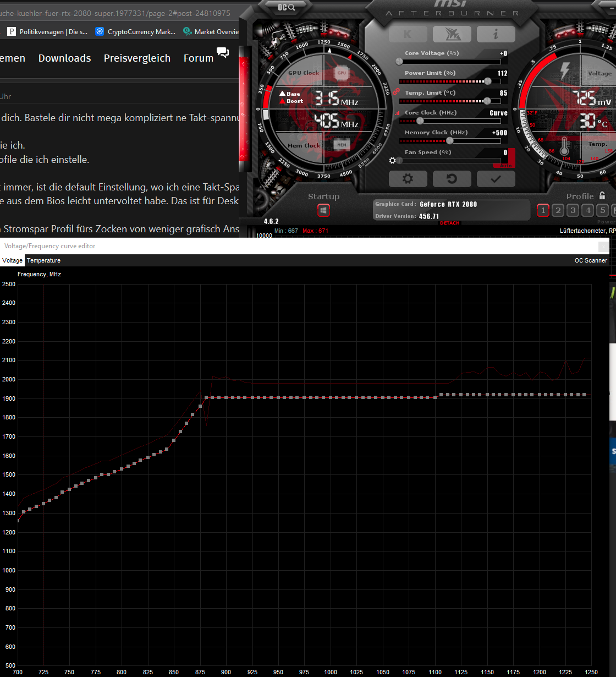The width and height of the screenshot is (616, 677).
Task: Click the Politikversagen P favicon
Action: (x=12, y=31)
